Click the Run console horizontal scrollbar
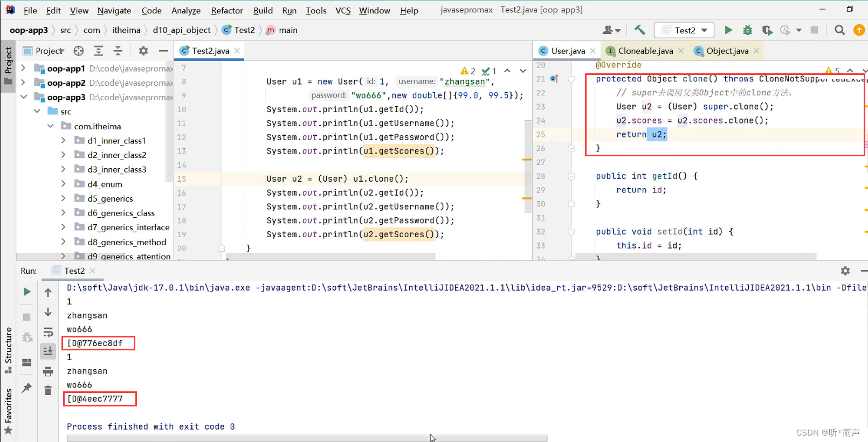The width and height of the screenshot is (868, 442). click(x=307, y=438)
